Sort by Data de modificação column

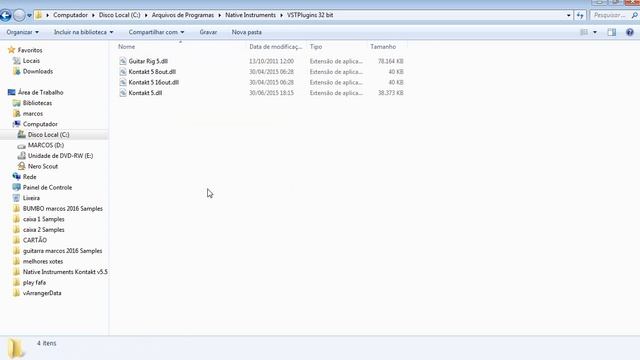point(276,47)
